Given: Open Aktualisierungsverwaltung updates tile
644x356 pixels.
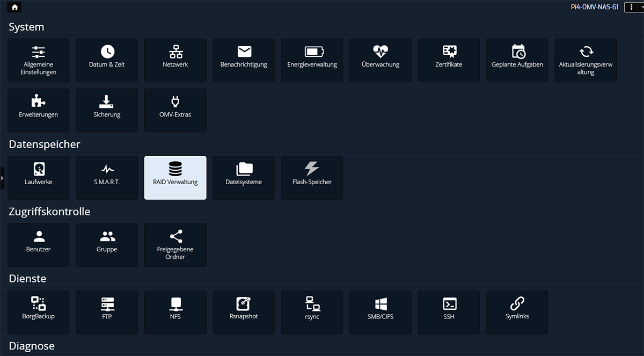Looking at the screenshot, I should coord(586,60).
